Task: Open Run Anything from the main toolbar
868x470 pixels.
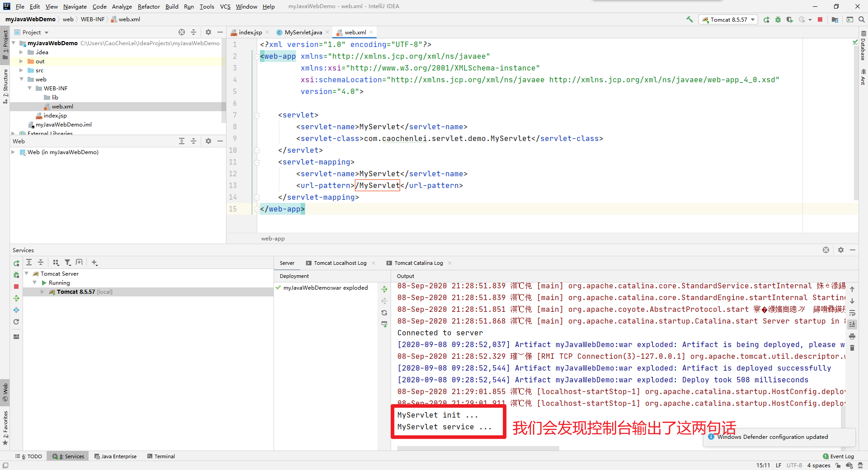Action: click(x=850, y=19)
